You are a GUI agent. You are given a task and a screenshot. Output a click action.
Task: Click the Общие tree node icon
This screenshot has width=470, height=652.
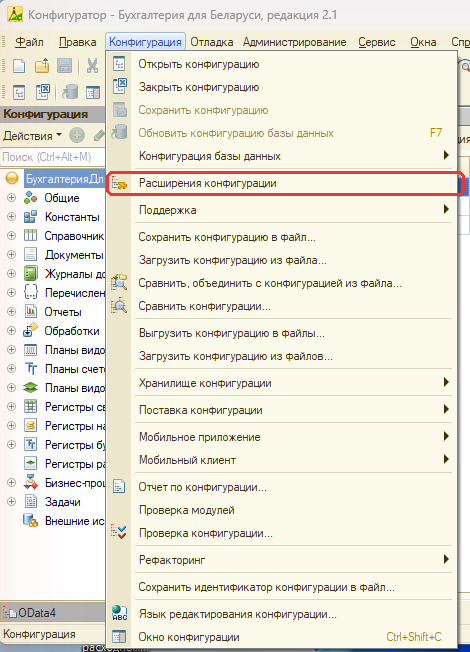point(30,198)
